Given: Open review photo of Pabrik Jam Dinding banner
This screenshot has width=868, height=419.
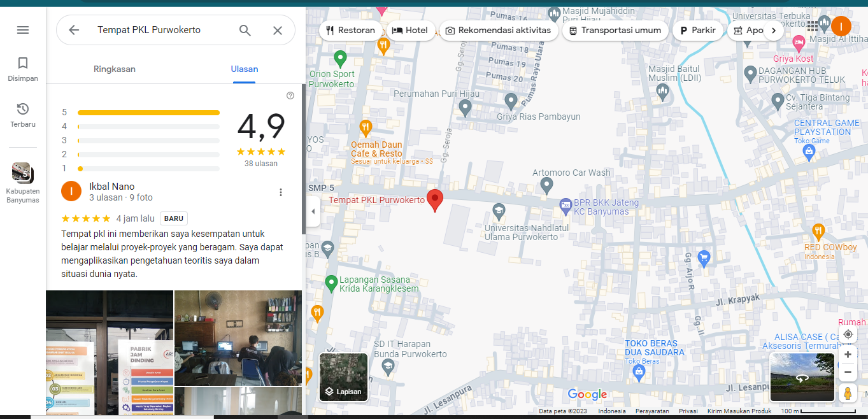Looking at the screenshot, I should (x=110, y=353).
